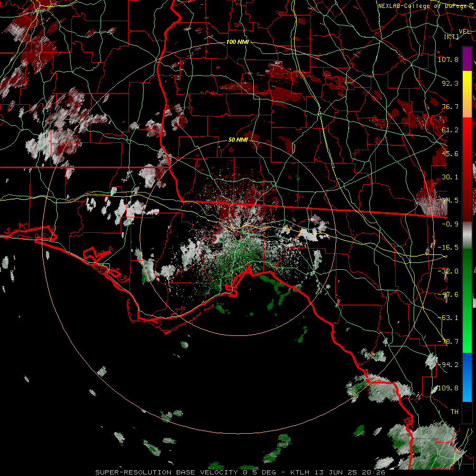Click the purple segment of velocity color bar
The image size is (476, 476).
[467, 59]
